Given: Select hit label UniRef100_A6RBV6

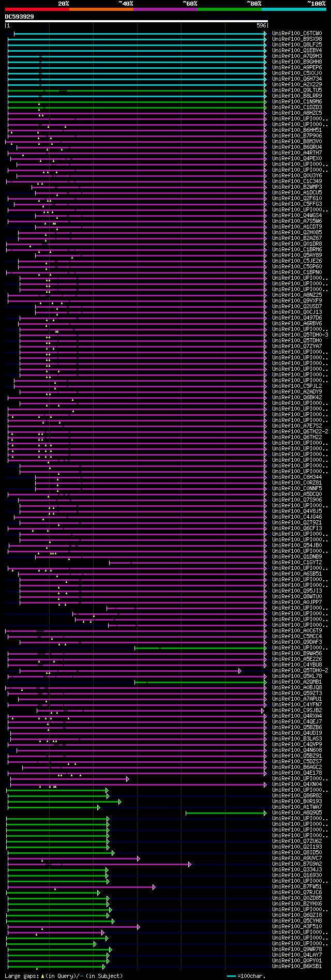Looking at the screenshot, I should [x=297, y=324].
